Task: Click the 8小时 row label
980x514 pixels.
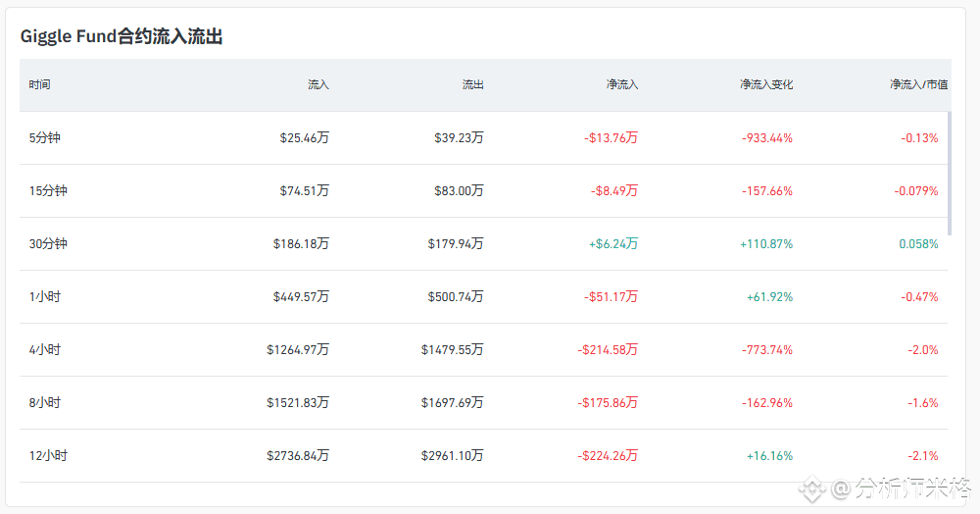Action: (45, 403)
